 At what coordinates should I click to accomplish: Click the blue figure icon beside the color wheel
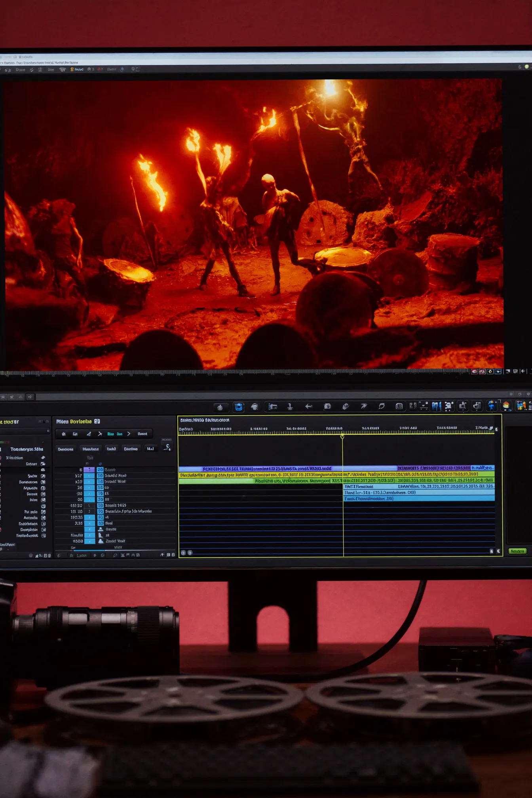tap(492, 405)
